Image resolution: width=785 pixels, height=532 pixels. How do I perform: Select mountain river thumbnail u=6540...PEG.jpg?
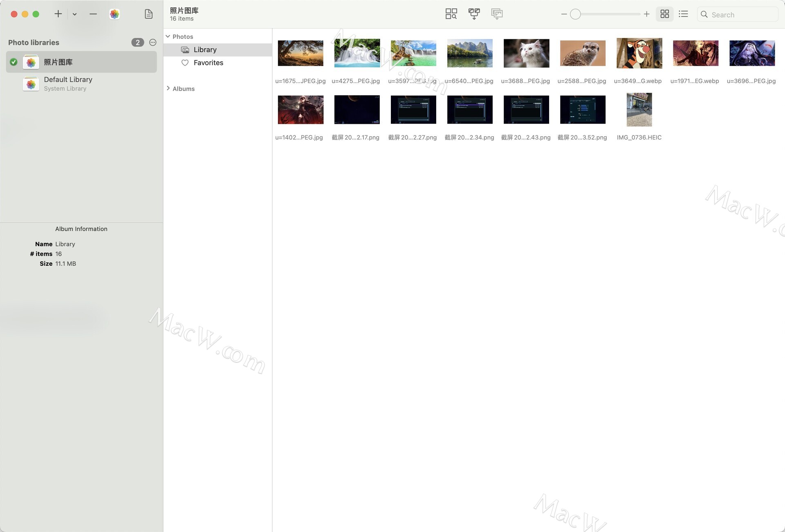tap(470, 53)
